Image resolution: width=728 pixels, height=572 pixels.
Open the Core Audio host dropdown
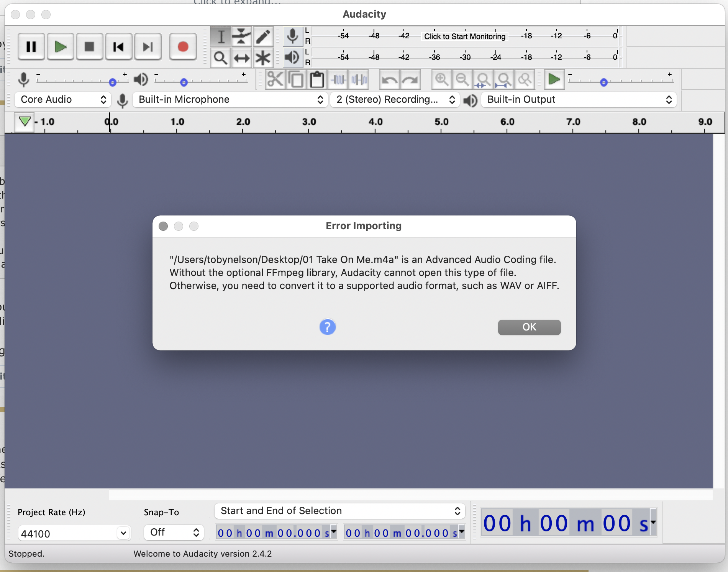(63, 100)
